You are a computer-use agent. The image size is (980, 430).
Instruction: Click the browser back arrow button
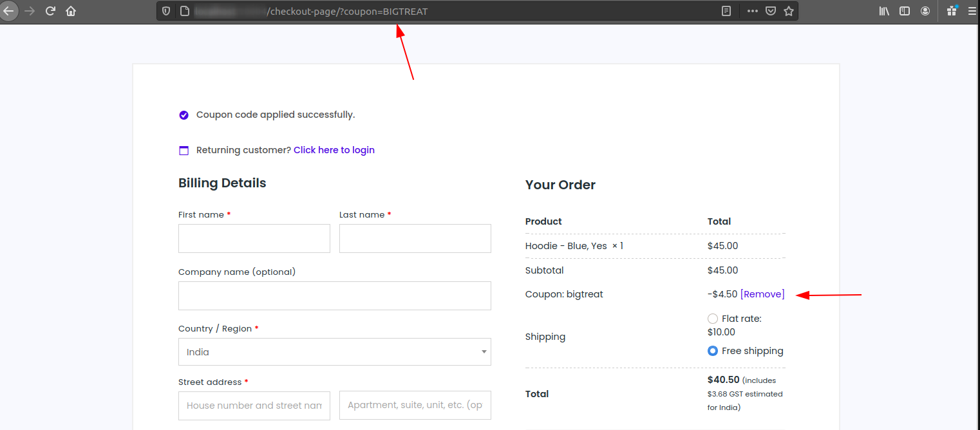click(x=8, y=11)
